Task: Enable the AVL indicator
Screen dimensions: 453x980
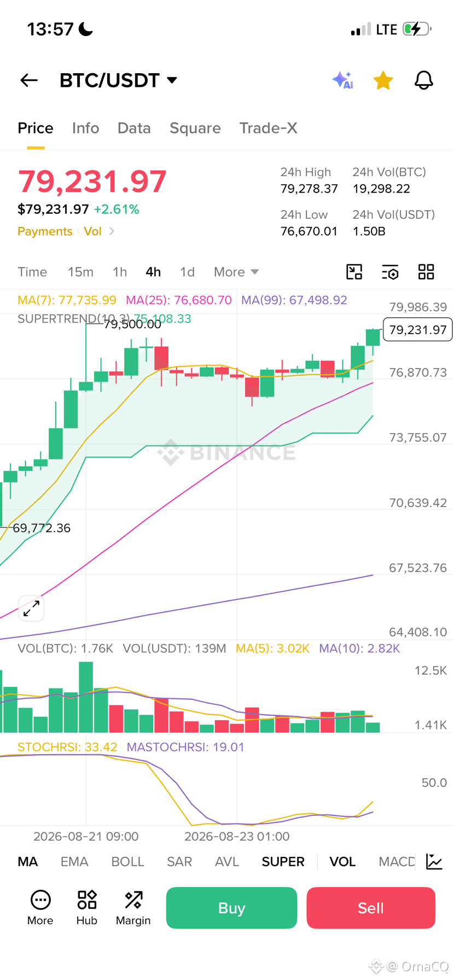Action: click(227, 862)
